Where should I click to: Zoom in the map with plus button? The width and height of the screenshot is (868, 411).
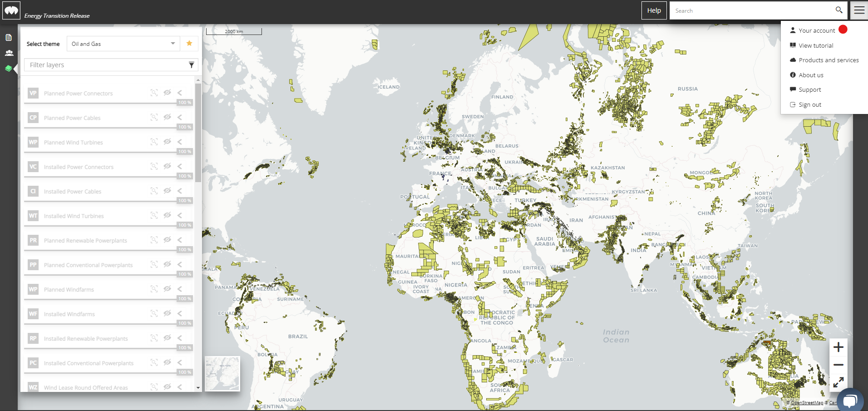(838, 347)
